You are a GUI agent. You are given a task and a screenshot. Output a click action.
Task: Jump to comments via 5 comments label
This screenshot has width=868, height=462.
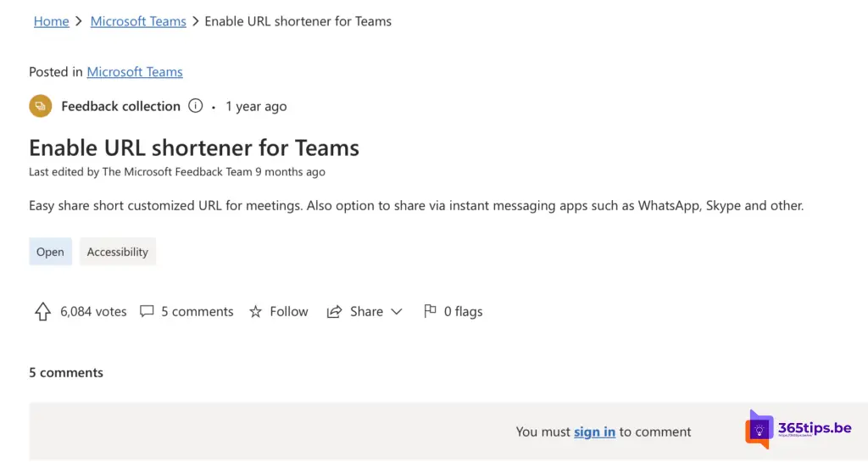[x=197, y=312]
